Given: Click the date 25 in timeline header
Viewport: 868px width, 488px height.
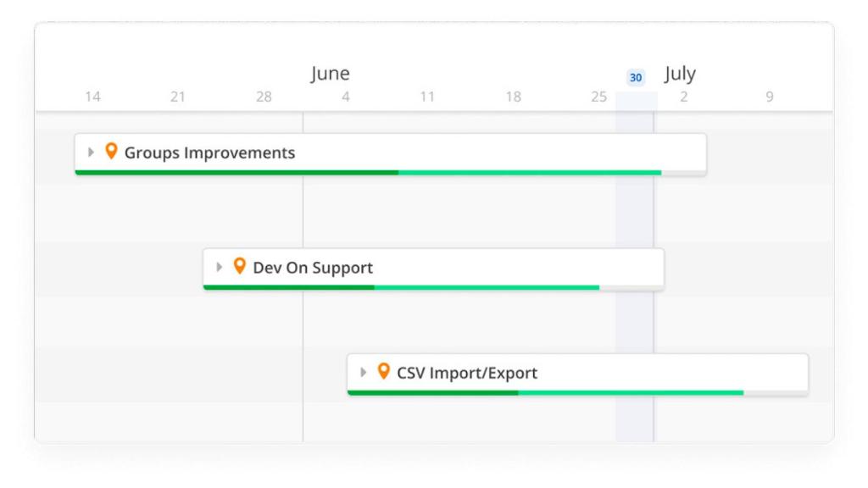Looking at the screenshot, I should [x=599, y=97].
